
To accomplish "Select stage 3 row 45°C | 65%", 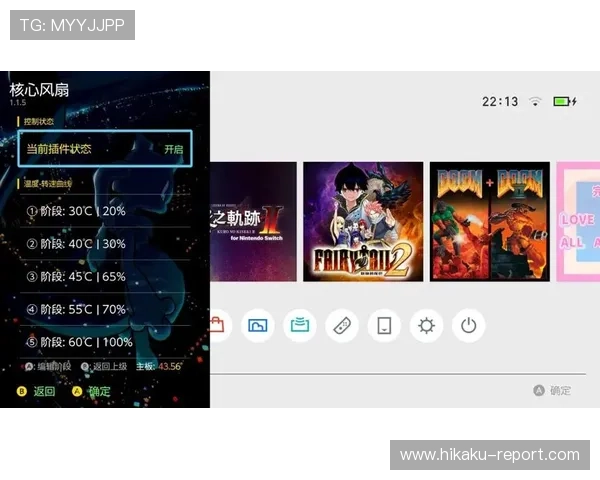I will (x=105, y=276).
